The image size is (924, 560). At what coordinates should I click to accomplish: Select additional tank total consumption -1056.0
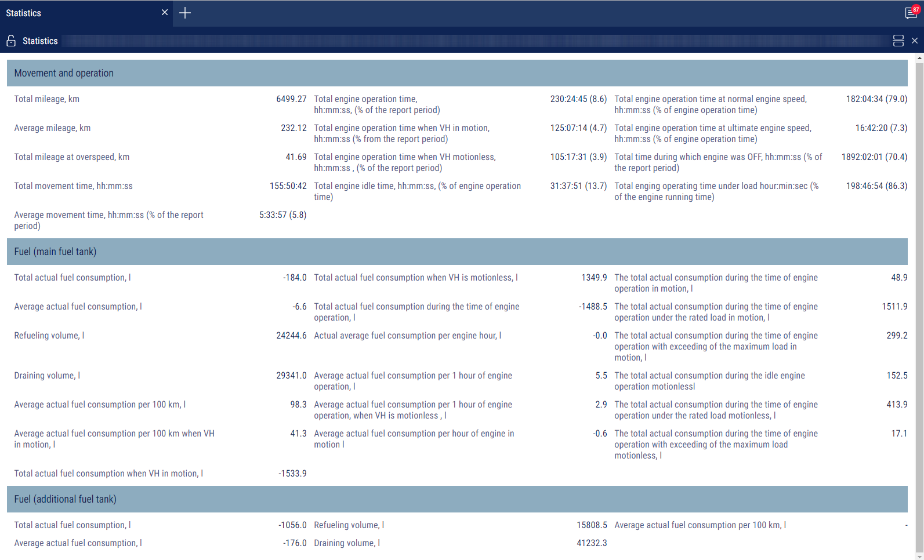point(292,525)
